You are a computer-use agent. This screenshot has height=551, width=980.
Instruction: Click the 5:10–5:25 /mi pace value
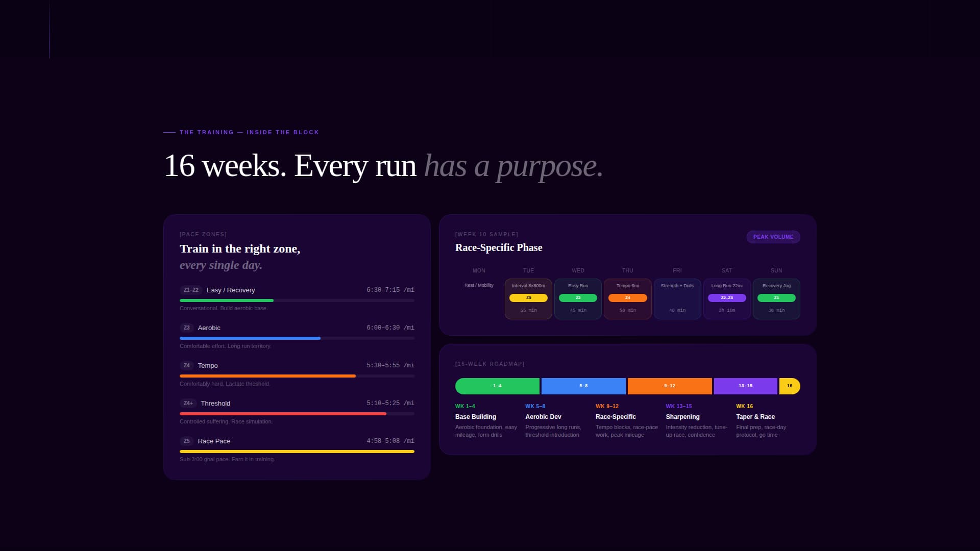(x=390, y=403)
